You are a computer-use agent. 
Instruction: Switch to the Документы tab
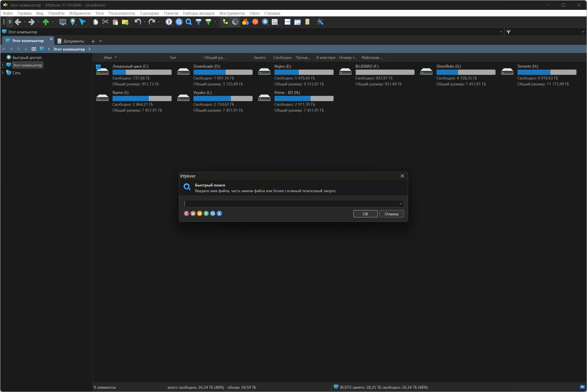(x=71, y=41)
